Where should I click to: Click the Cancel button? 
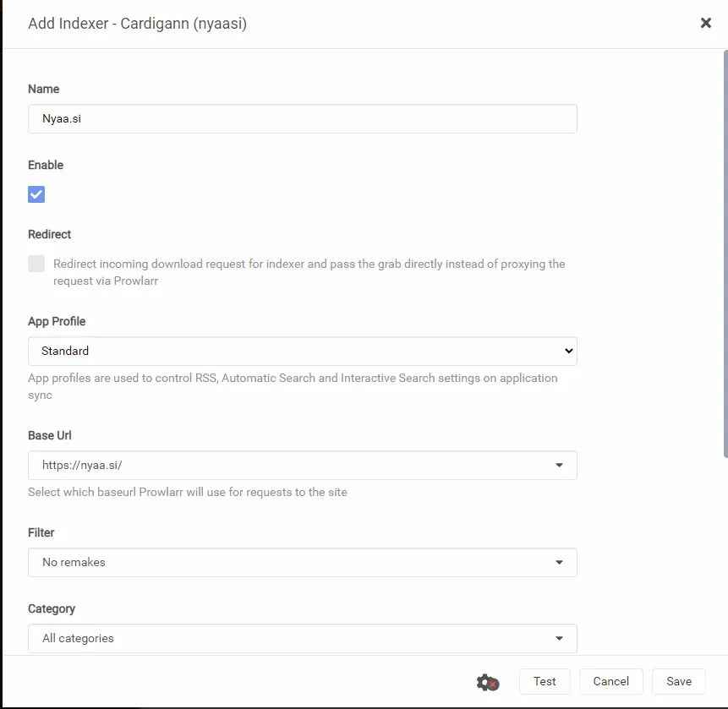tap(610, 681)
